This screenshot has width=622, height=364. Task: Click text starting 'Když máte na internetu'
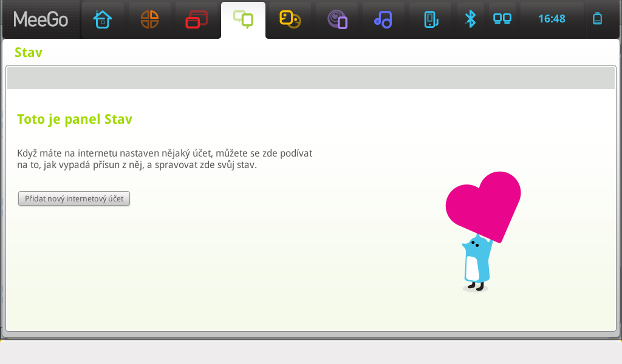coord(165,159)
